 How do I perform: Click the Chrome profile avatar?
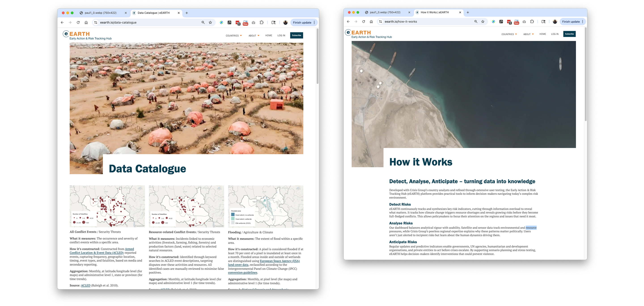tap(286, 23)
